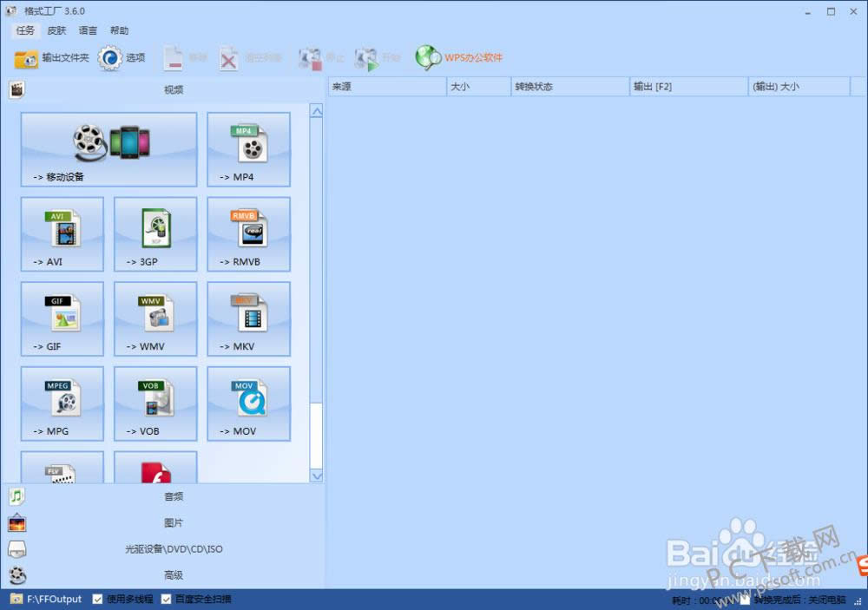868x610 pixels.
Task: Toggle the 使用多线程 checkbox
Action: coord(97,599)
